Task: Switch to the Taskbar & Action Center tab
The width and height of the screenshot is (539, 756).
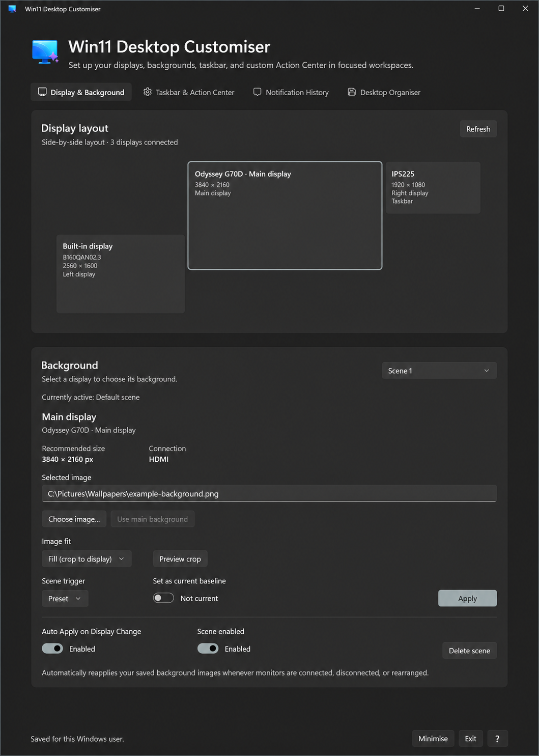Action: tap(189, 92)
